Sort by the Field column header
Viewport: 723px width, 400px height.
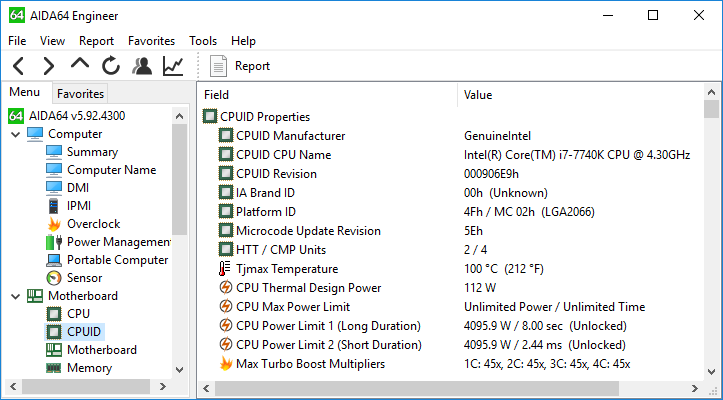329,95
